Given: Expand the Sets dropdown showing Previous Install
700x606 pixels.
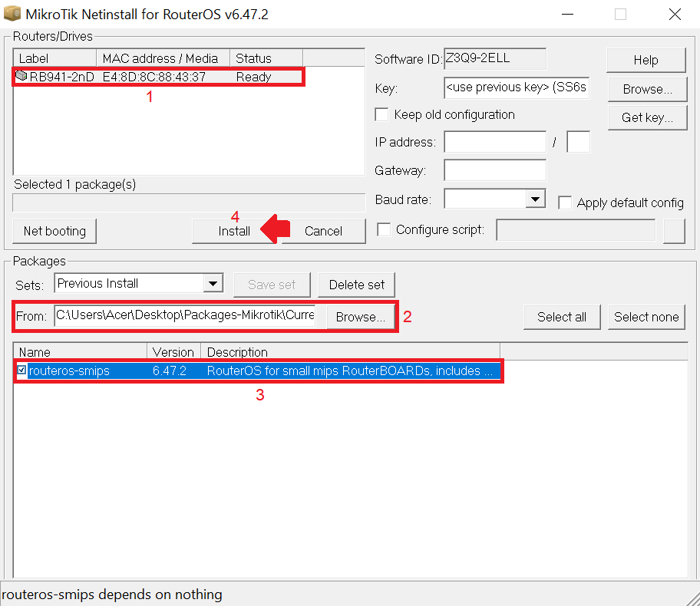Looking at the screenshot, I should (x=213, y=283).
